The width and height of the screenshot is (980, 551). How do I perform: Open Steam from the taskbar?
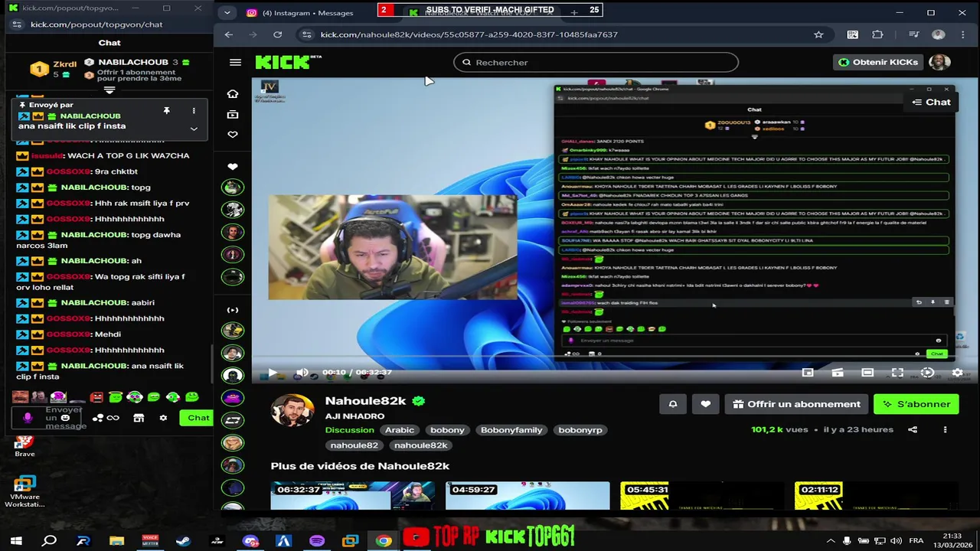point(184,541)
